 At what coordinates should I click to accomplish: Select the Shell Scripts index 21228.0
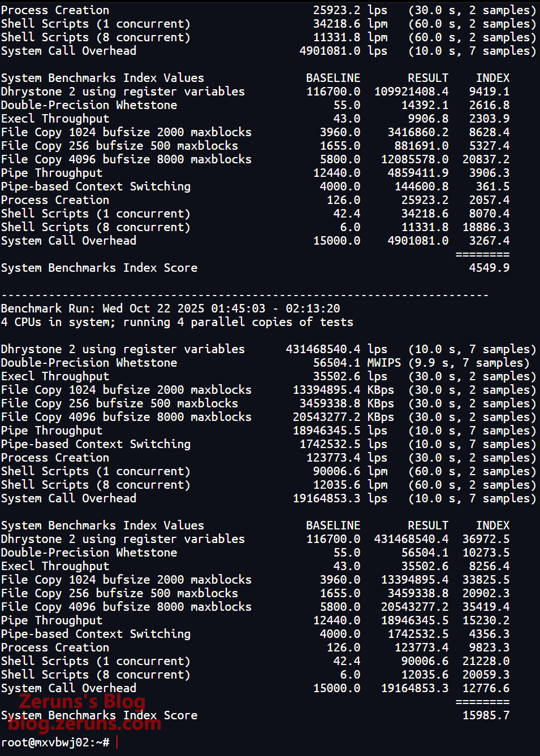click(x=486, y=661)
